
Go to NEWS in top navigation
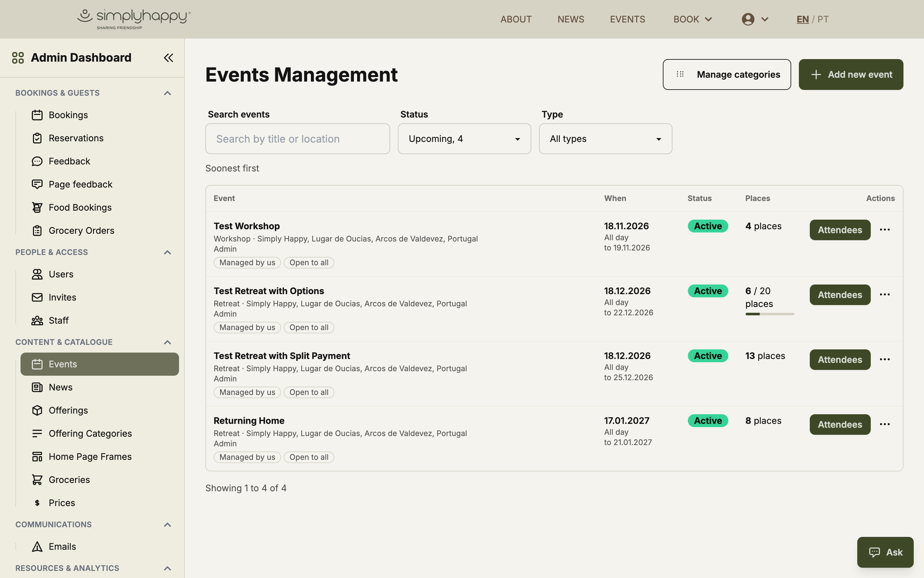click(570, 19)
